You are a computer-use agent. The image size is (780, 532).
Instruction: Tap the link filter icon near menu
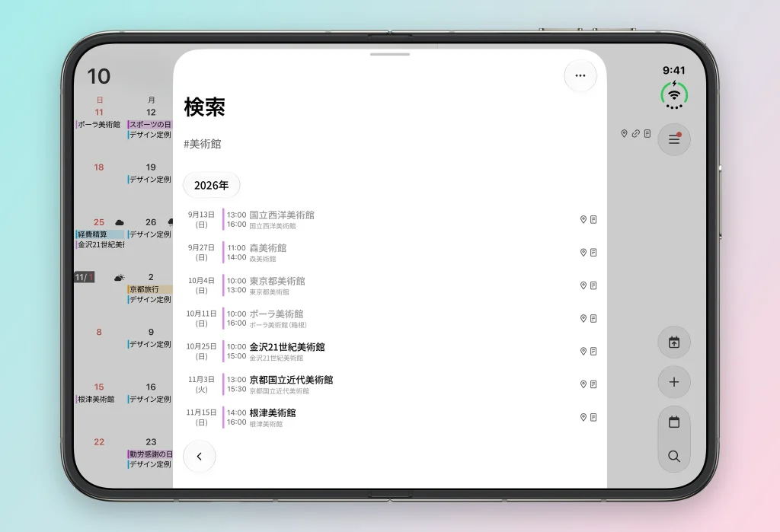coord(636,133)
